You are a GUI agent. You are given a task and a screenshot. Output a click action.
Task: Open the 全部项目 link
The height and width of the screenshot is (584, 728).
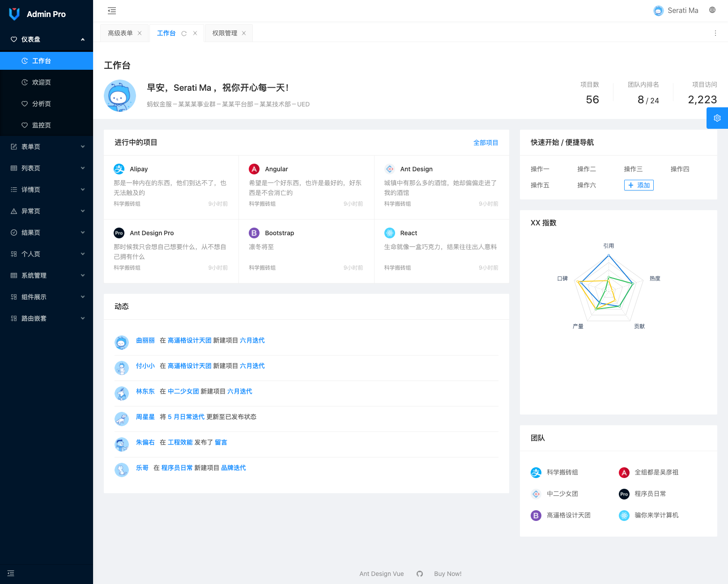pos(485,143)
